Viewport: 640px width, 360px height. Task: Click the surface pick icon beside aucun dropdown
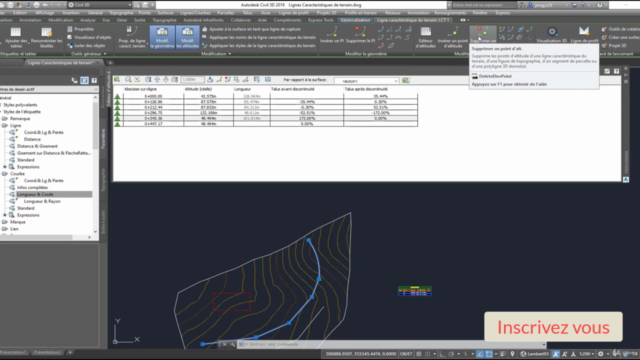tap(405, 80)
